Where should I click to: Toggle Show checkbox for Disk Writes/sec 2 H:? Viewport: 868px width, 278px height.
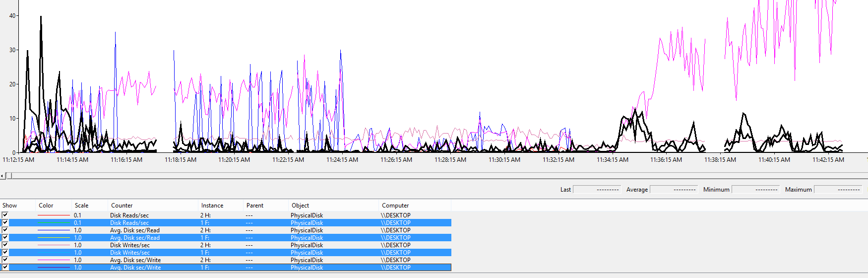pos(5,245)
